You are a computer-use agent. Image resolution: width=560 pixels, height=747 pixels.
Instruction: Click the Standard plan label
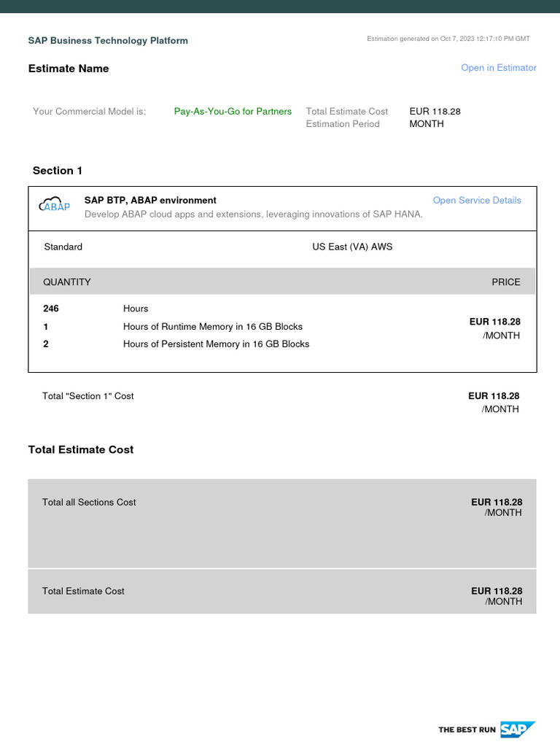click(x=63, y=247)
